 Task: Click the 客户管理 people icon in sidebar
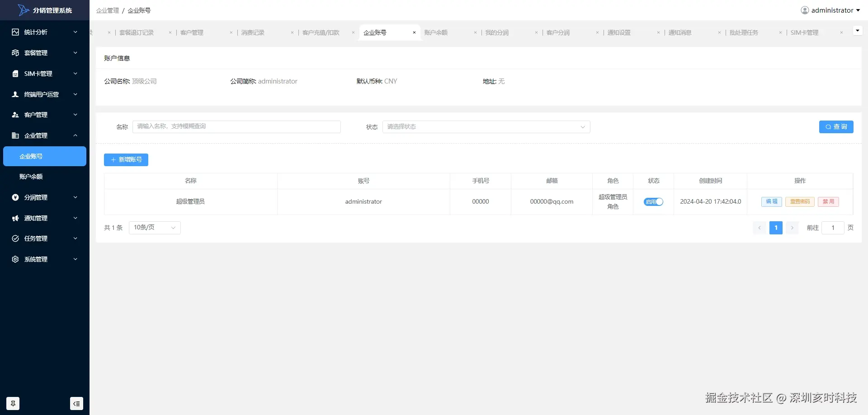(x=15, y=115)
